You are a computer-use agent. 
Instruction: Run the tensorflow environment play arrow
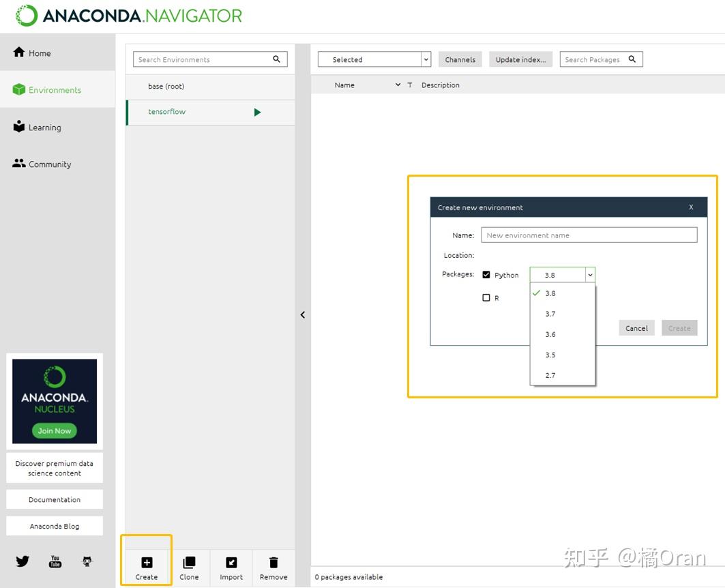[x=257, y=112]
